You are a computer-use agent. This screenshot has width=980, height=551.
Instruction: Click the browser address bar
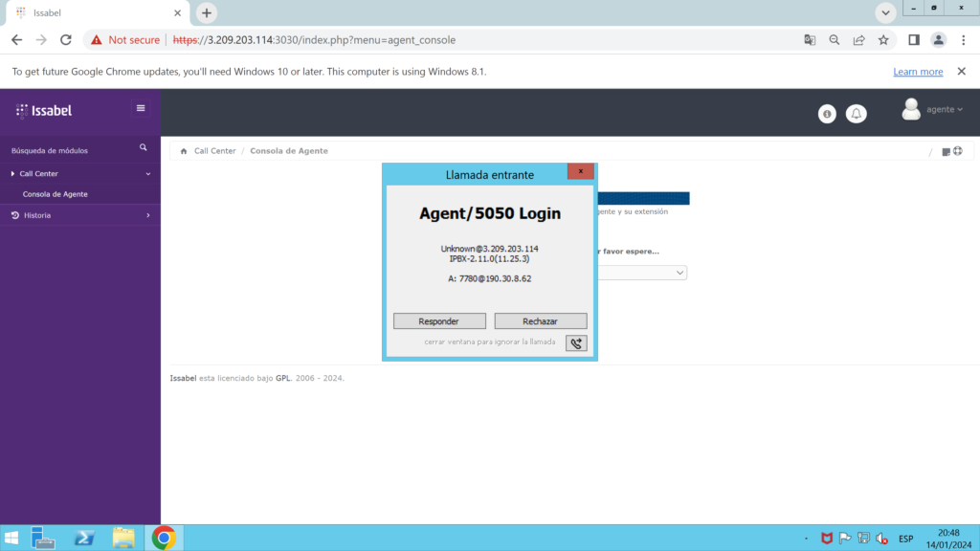pyautogui.click(x=479, y=40)
